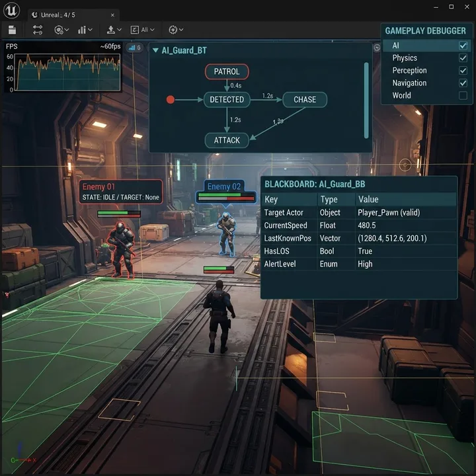Click the round icon right of behavior tree panel
476x476 pixels.
tap(377, 48)
